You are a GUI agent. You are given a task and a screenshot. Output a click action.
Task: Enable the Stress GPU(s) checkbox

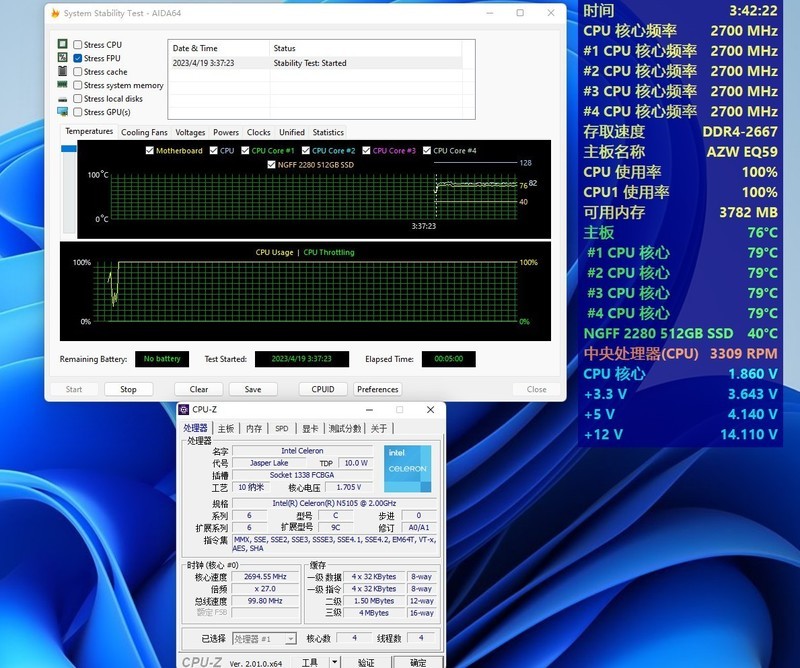point(79,112)
